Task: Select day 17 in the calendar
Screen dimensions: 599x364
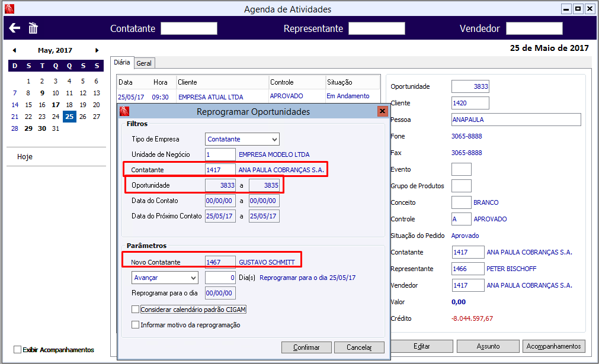Action: (x=56, y=105)
